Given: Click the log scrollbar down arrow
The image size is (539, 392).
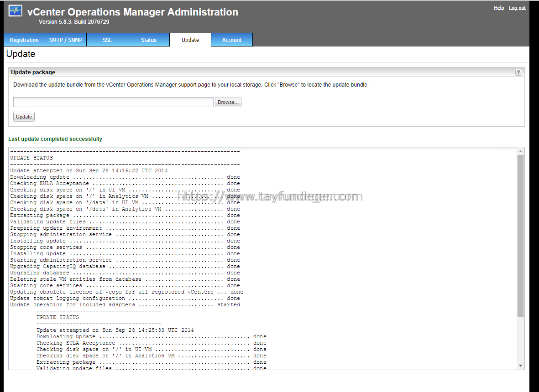Looking at the screenshot, I should (x=520, y=366).
